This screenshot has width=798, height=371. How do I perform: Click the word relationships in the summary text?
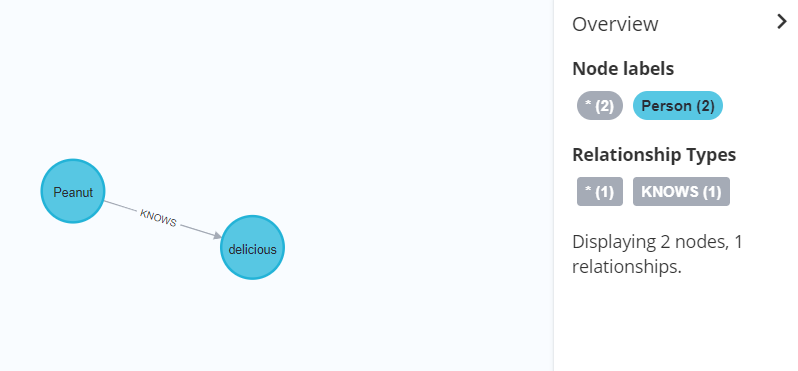624,267
